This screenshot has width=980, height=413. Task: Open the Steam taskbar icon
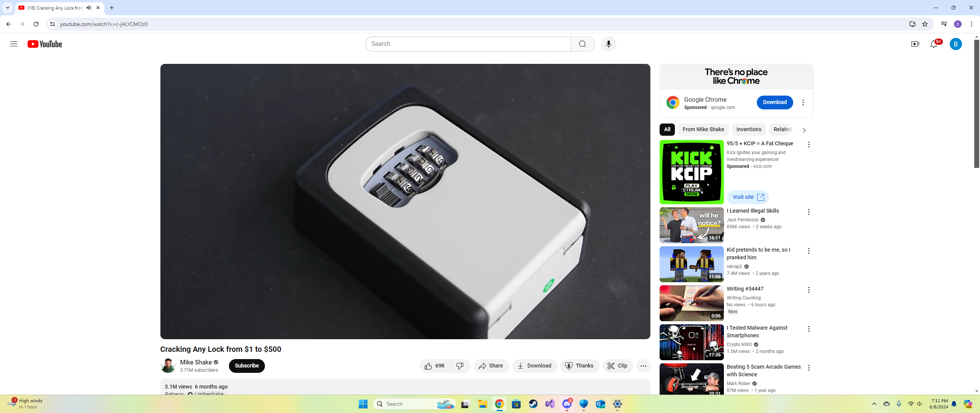533,404
